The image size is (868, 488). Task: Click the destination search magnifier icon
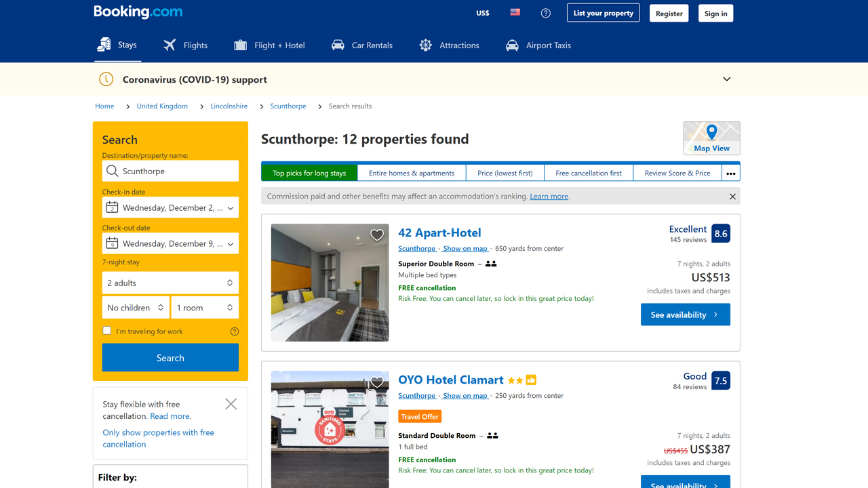click(x=113, y=171)
